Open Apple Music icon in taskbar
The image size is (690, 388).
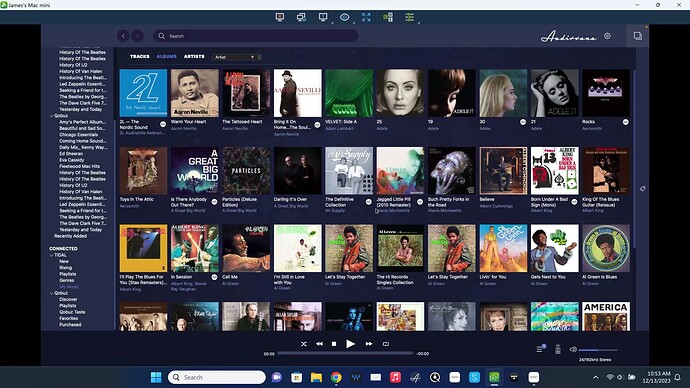pos(395,377)
